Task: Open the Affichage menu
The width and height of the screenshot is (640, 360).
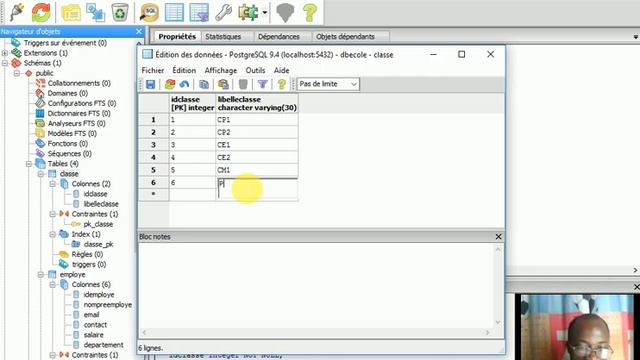Action: [x=221, y=70]
